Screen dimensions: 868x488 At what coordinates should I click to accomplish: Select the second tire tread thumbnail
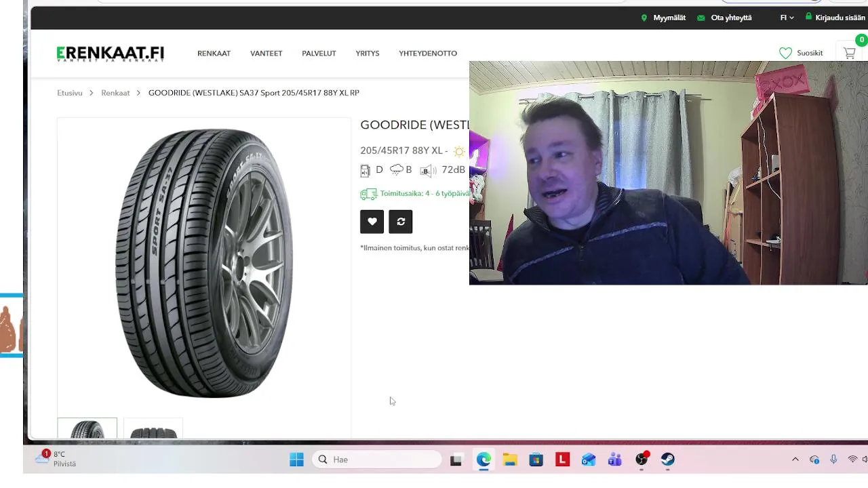pos(153,428)
